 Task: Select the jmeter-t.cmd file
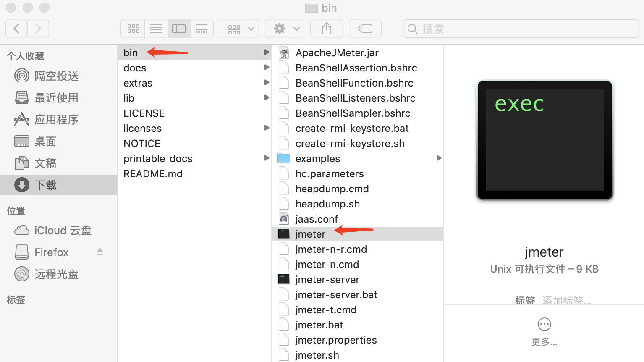pos(358,310)
